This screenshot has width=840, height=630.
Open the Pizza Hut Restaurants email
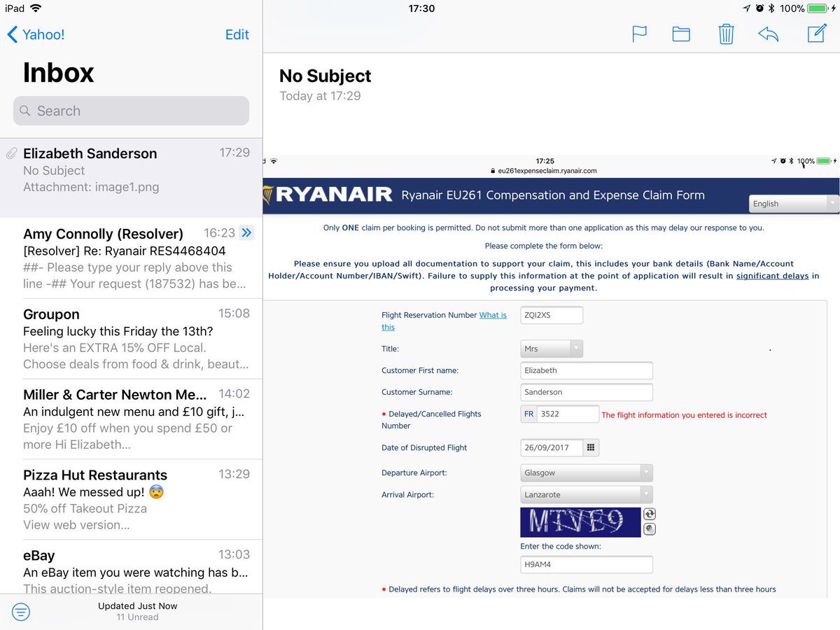click(x=131, y=500)
